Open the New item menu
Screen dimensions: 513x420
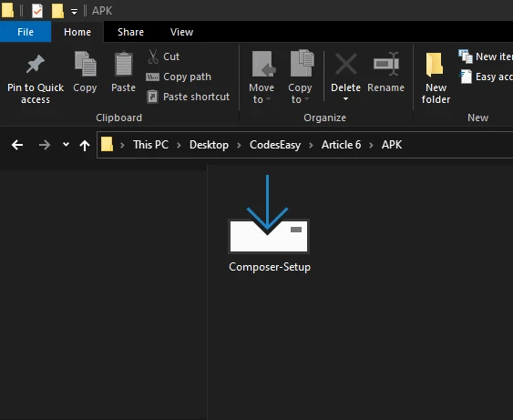click(485, 56)
